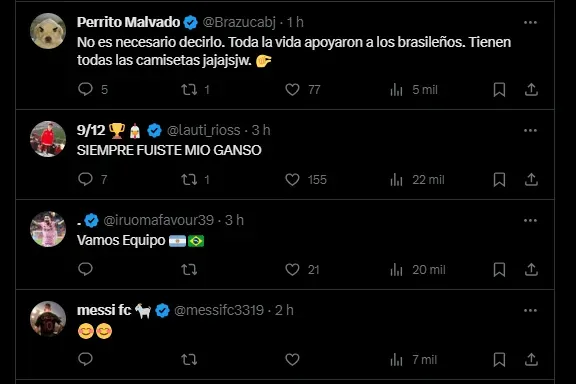Open more options on @lauti_rioss tweet
Screen dimensions: 576x384
530,130
